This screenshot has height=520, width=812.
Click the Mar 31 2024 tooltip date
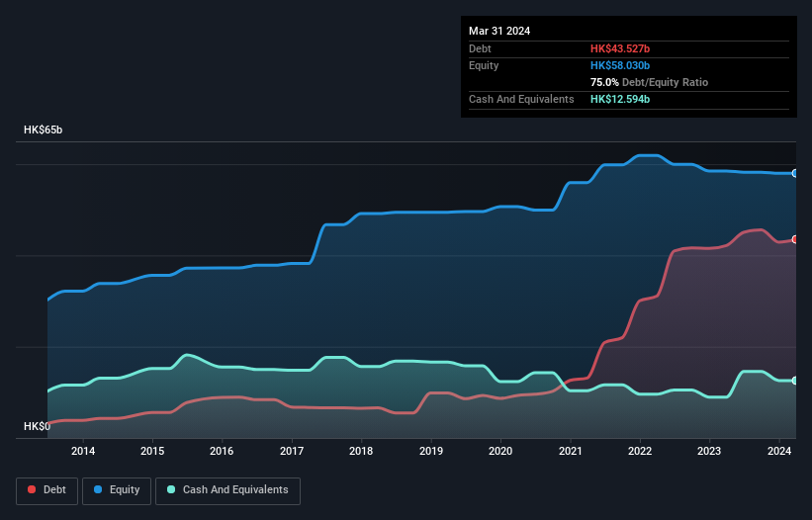tap(499, 31)
